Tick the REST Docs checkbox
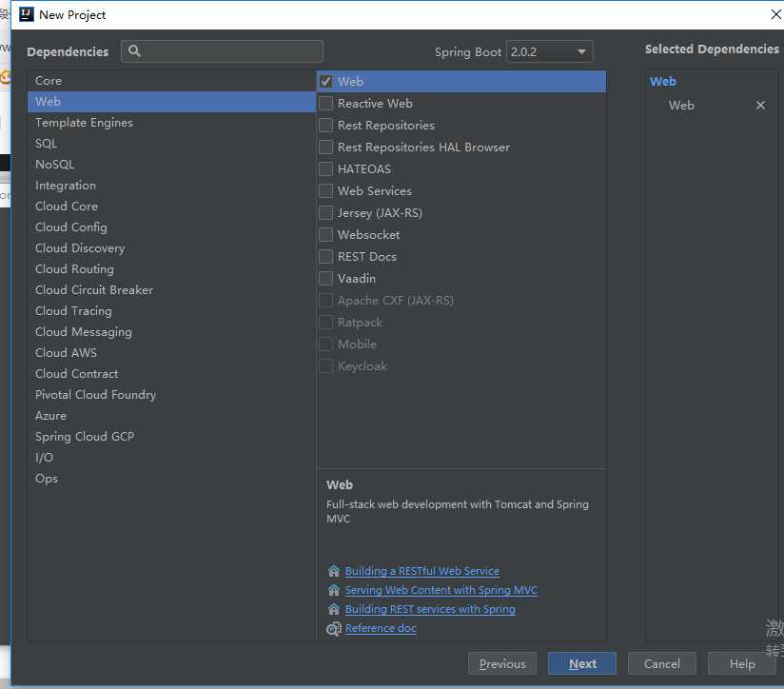784x689 pixels. 325,257
